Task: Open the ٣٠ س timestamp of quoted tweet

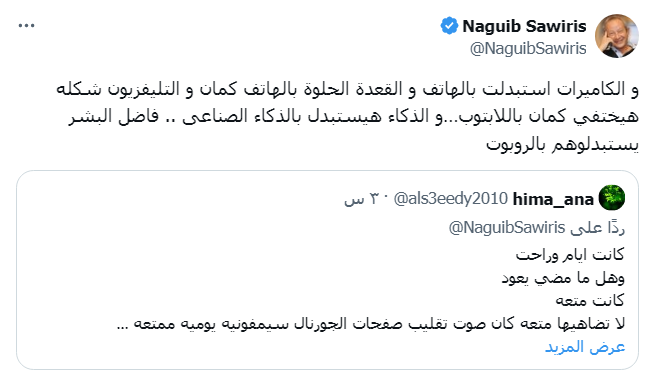Action: pos(362,199)
